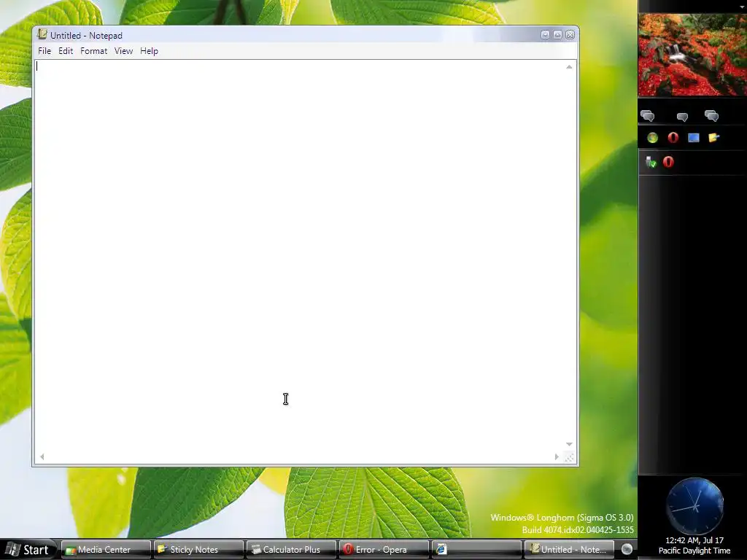This screenshot has width=747, height=560.
Task: Click the analog clock in the sidebar
Action: pos(695,506)
